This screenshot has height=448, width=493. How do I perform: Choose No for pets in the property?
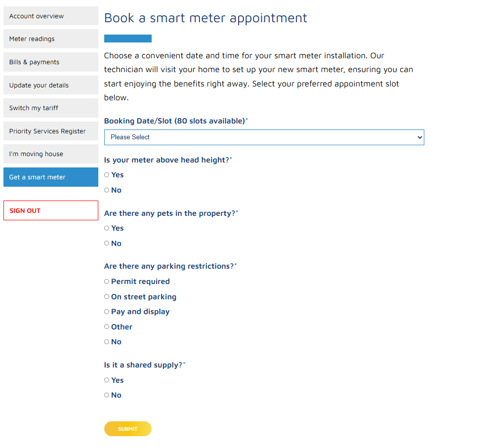coord(107,244)
